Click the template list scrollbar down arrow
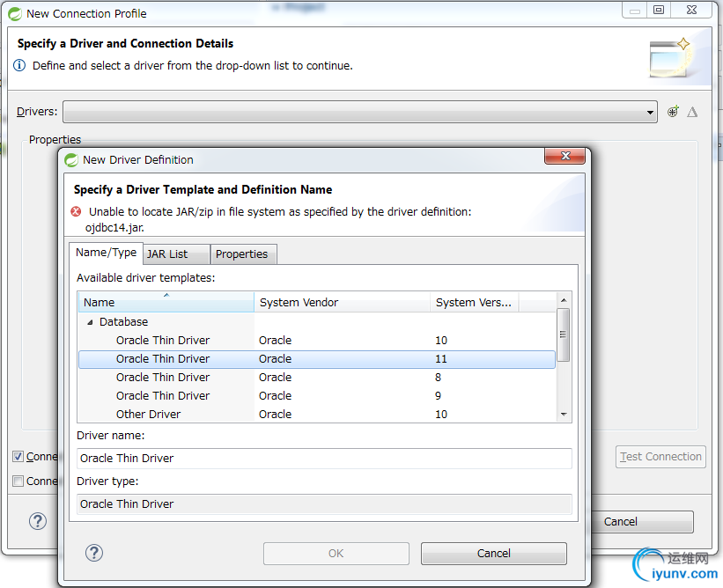Image resolution: width=723 pixels, height=588 pixels. (x=564, y=415)
